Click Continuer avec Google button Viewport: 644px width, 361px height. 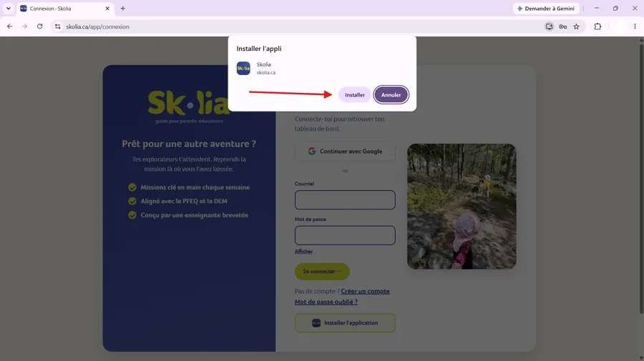coord(345,152)
